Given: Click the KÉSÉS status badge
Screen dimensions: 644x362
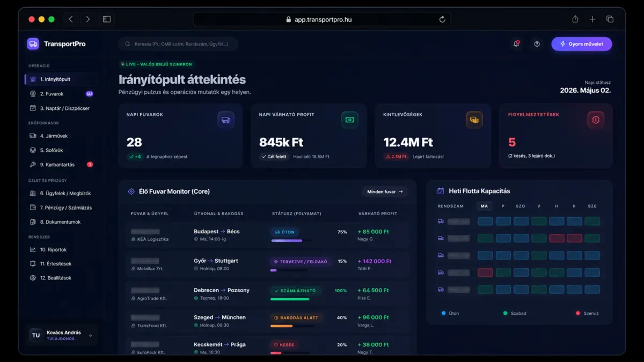Looking at the screenshot, I should pyautogui.click(x=284, y=345).
